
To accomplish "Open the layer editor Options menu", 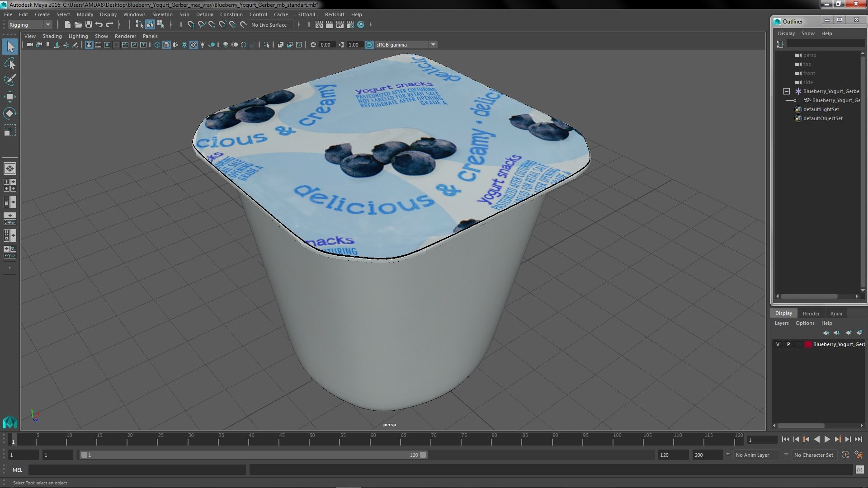I will (805, 323).
